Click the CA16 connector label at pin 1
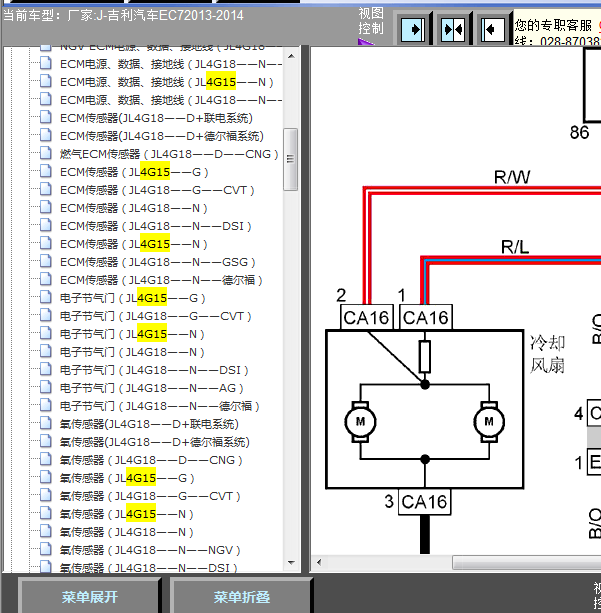 (x=426, y=317)
